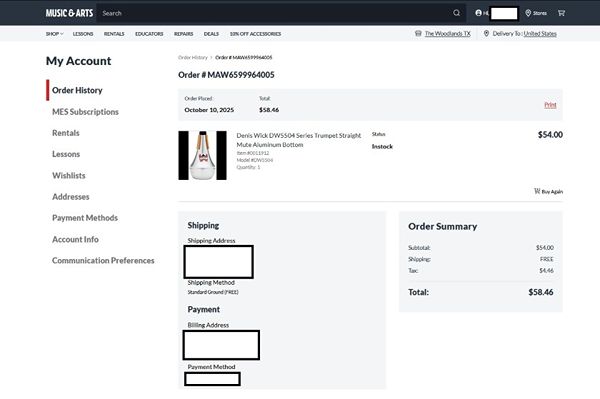Click The Woodlands TX store link
600x399 pixels.
pyautogui.click(x=448, y=34)
